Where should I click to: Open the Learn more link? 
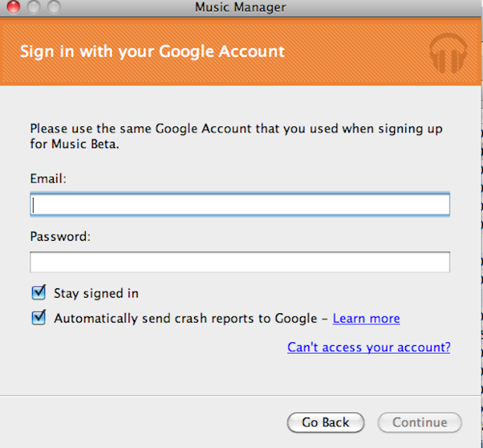[x=366, y=319]
